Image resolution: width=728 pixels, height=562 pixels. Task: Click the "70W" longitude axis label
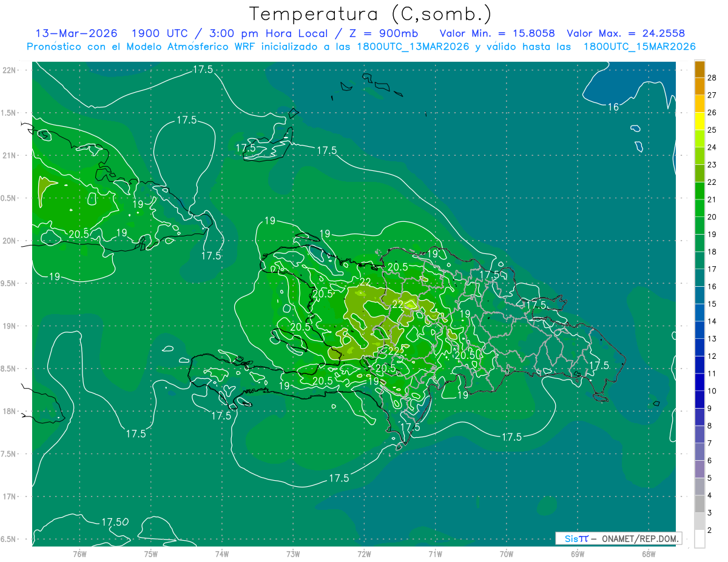pyautogui.click(x=506, y=554)
